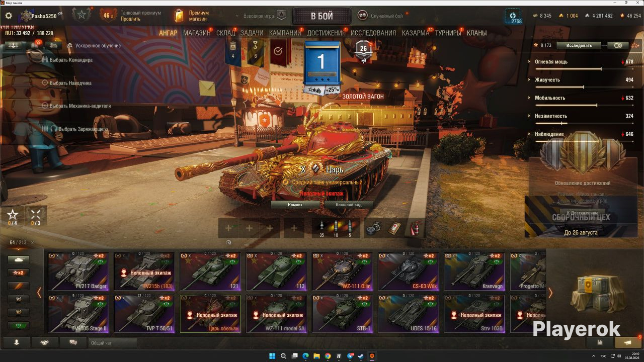The width and height of the screenshot is (644, 362).
Task: Select the Kranvagn tank card
Action: coord(474,271)
